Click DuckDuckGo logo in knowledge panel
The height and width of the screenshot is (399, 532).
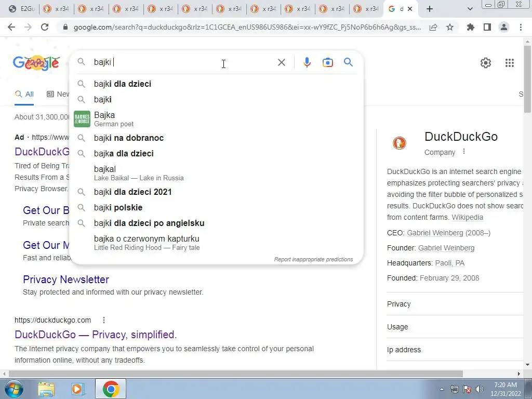point(400,143)
